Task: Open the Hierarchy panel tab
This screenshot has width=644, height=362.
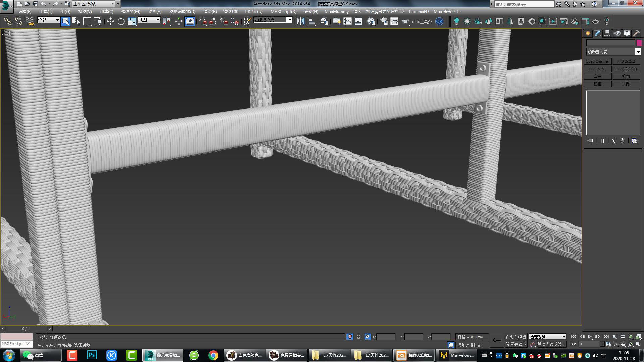Action: [607, 33]
